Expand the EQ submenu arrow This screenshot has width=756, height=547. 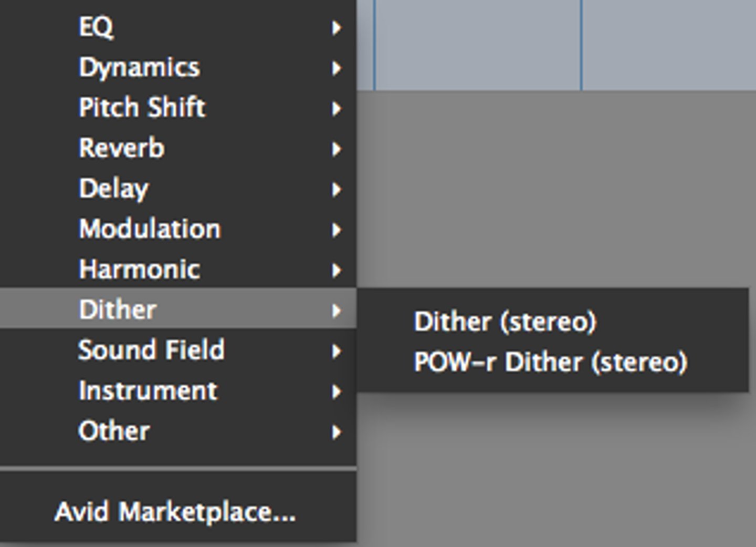click(337, 27)
